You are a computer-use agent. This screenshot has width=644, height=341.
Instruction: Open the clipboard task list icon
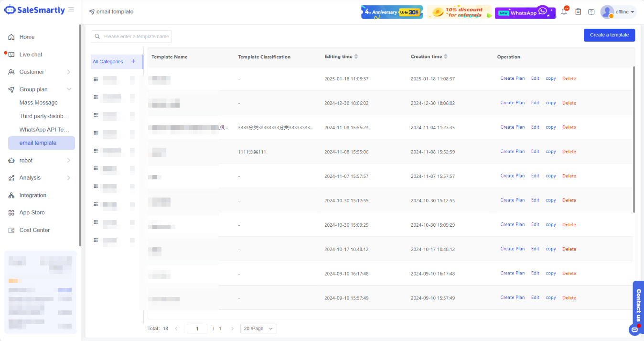[x=578, y=12]
